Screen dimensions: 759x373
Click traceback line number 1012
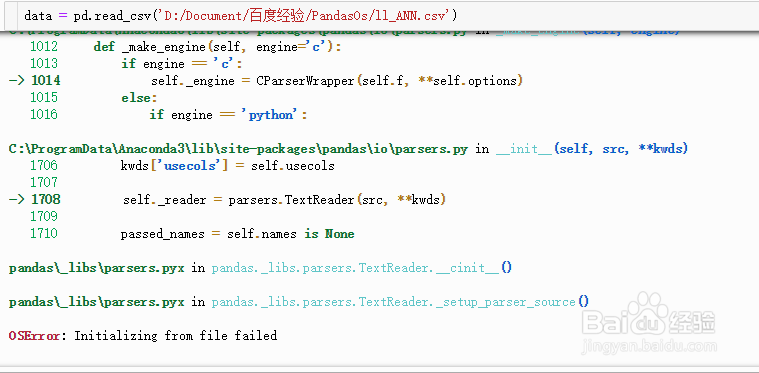coord(44,46)
